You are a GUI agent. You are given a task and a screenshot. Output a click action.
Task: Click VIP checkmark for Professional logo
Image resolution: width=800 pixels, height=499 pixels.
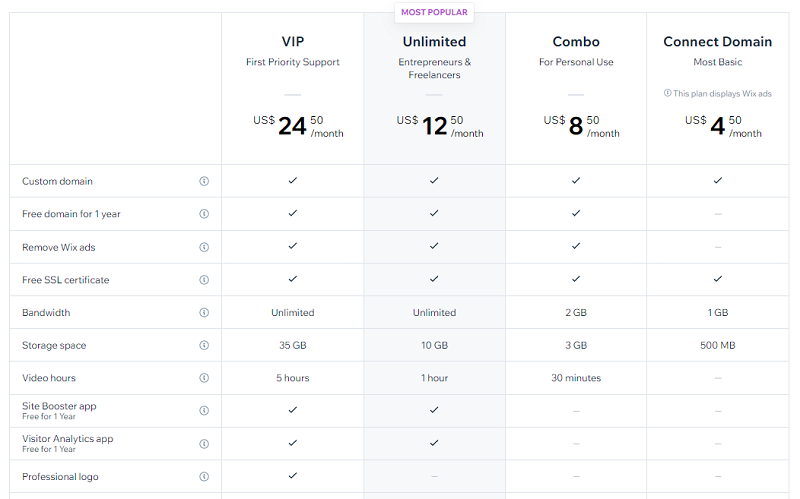point(293,476)
